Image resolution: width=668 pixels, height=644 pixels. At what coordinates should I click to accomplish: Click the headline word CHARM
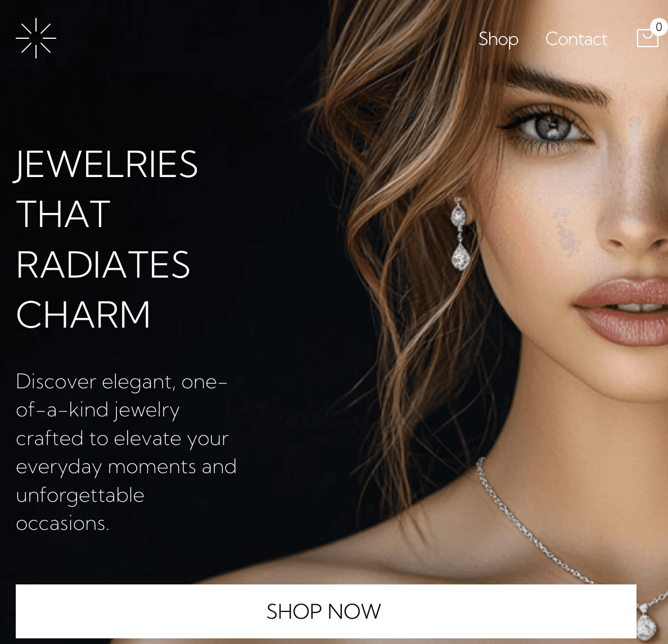click(83, 315)
